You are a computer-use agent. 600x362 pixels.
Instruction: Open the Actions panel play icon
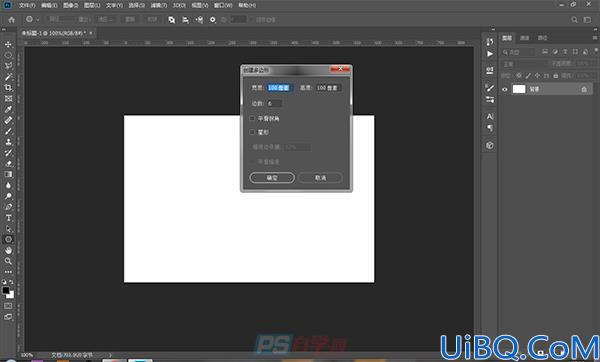pyautogui.click(x=490, y=54)
